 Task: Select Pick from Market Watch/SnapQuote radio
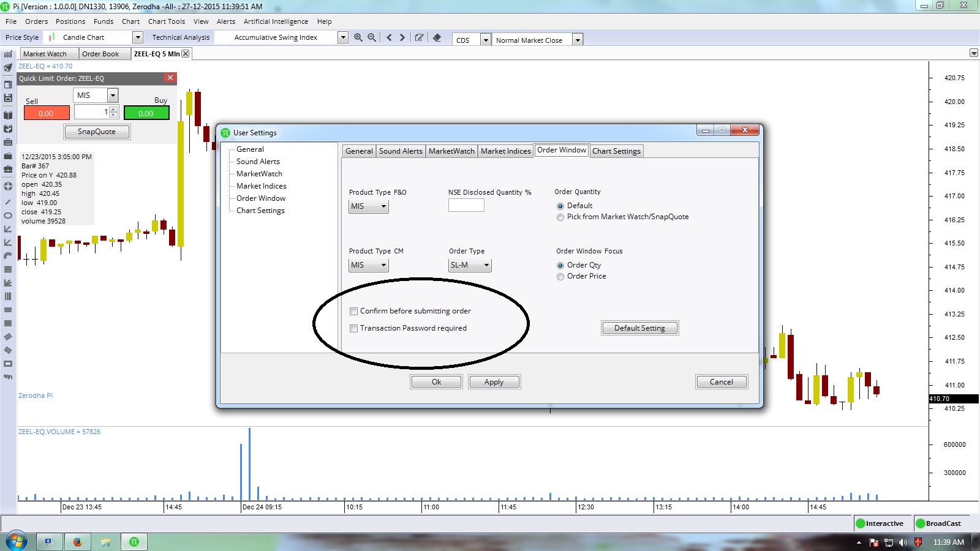(560, 217)
